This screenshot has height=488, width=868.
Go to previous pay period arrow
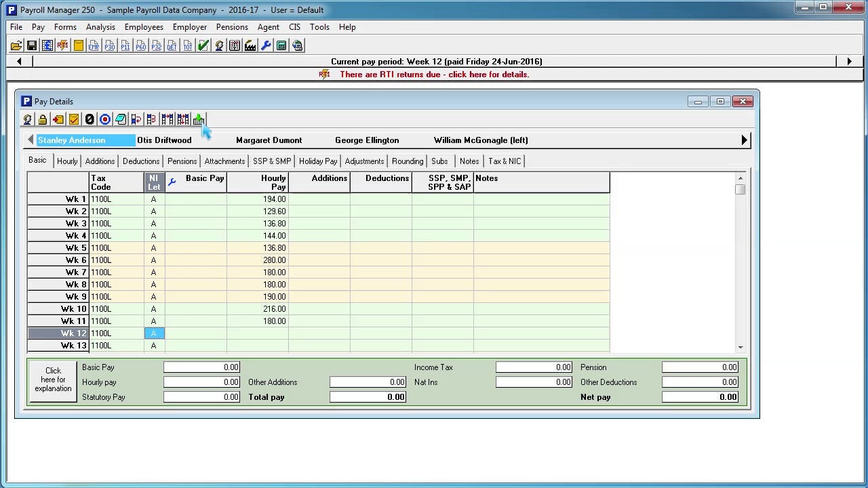[x=19, y=61]
